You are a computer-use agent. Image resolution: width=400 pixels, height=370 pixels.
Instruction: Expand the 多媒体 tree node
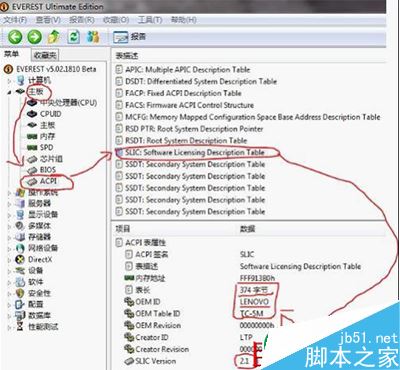9,226
